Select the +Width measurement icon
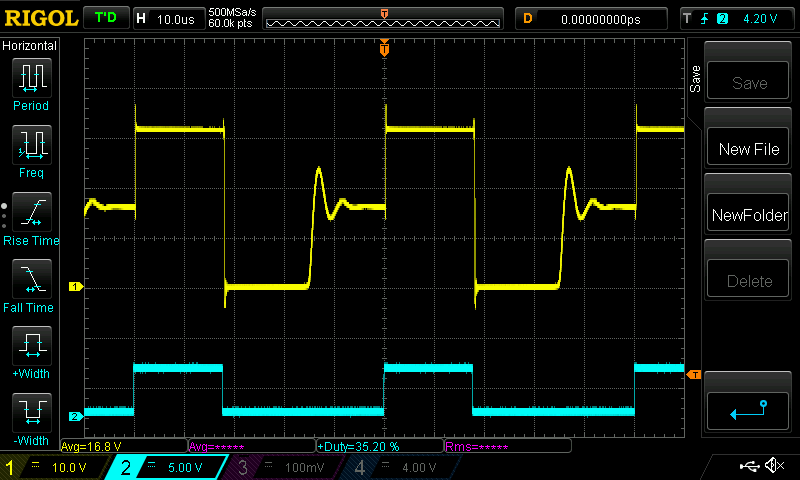 click(30, 348)
